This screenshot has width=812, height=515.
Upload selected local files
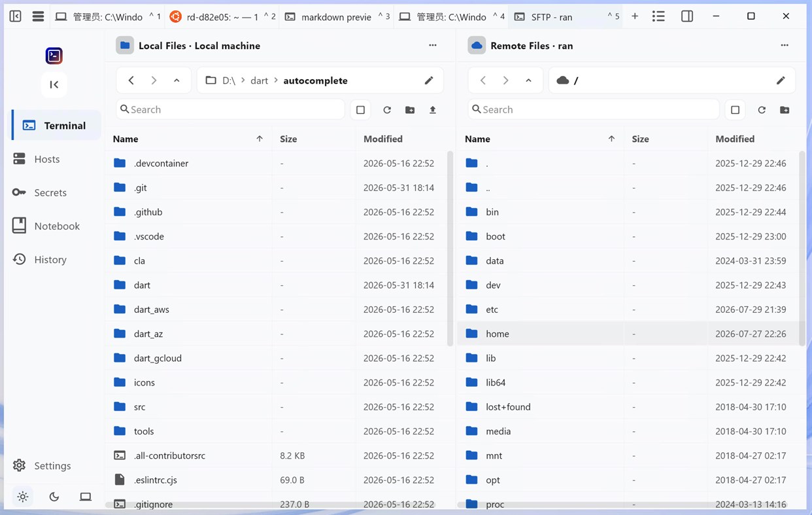[433, 110]
